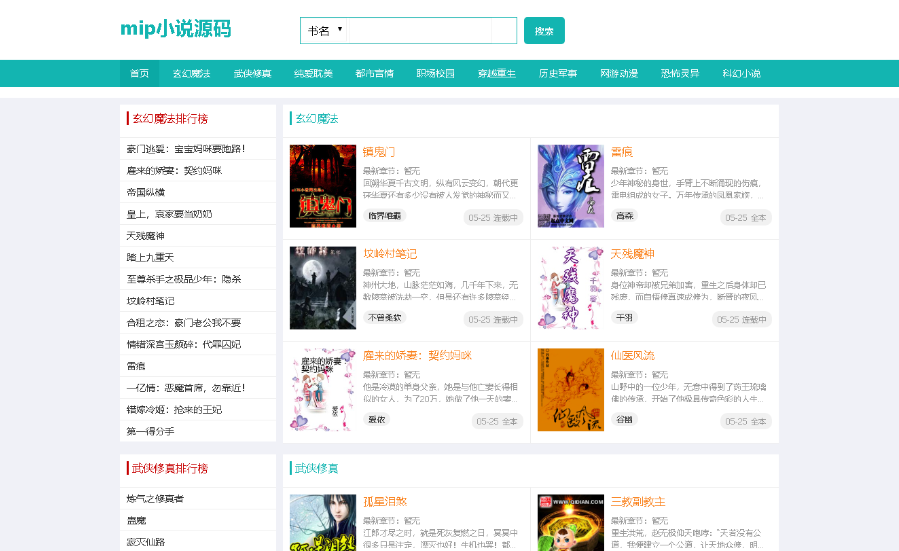
Task: Open the 仙医风流 orange title link
Action: (632, 355)
